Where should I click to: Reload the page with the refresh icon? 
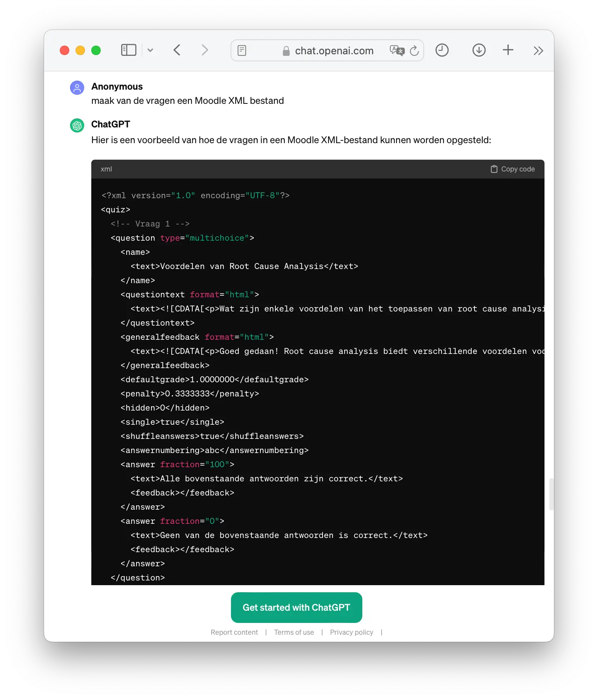point(414,50)
